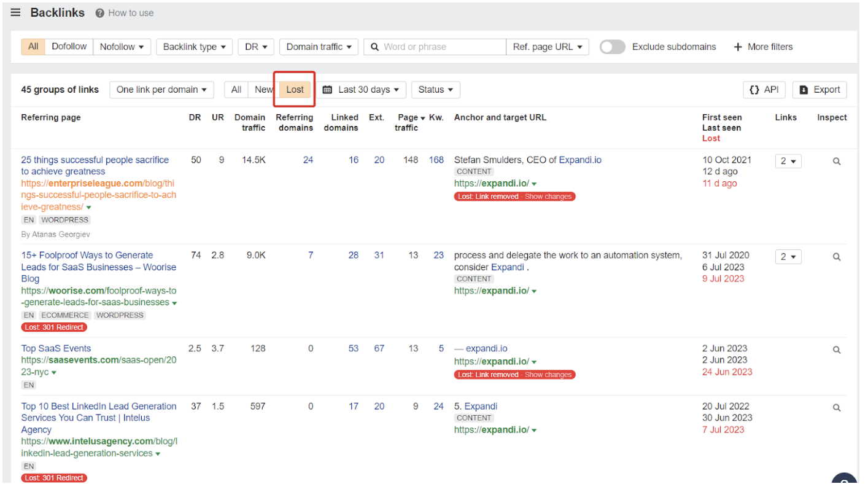Open the Last 30 days date dropdown
This screenshot has height=484, width=868.
click(361, 90)
